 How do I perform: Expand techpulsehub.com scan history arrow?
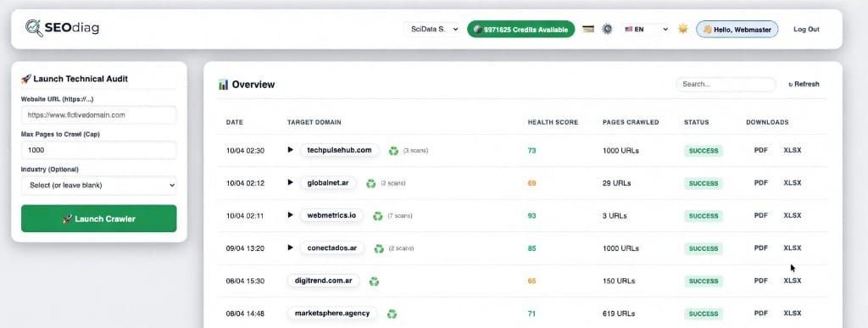click(290, 150)
